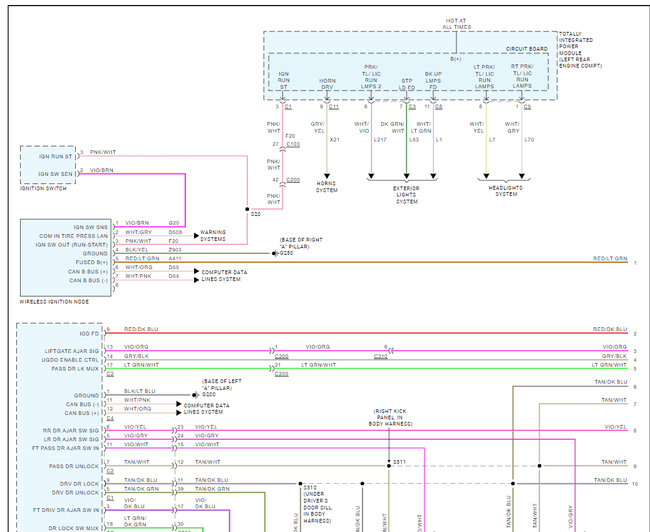650x532 pixels.
Task: Select the 'STP LD FD' output label
Action: click(407, 84)
